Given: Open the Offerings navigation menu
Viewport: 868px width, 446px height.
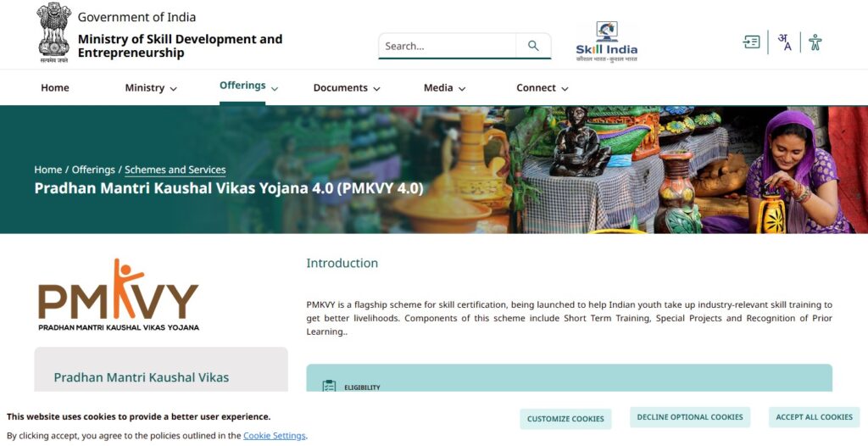Looking at the screenshot, I should click(x=242, y=86).
